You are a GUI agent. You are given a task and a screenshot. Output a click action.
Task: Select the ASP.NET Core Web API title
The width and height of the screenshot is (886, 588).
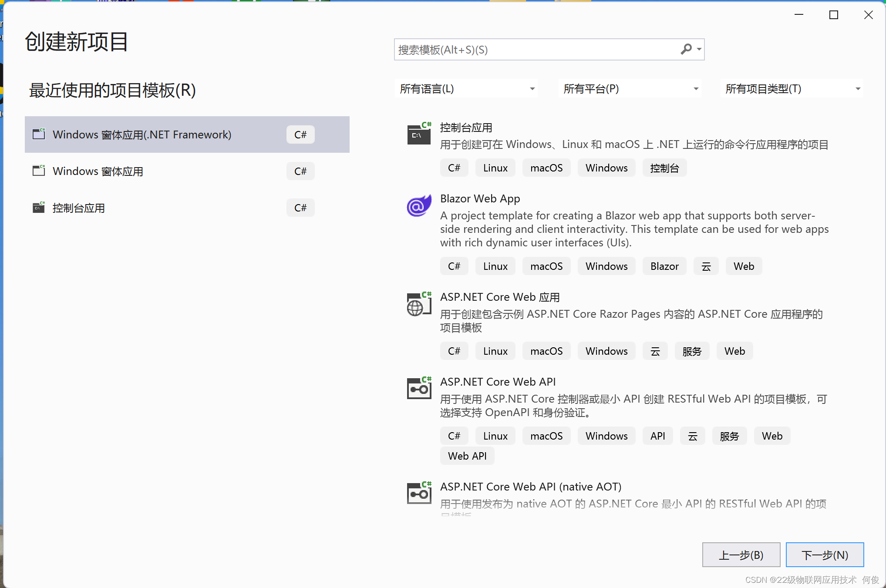click(498, 382)
